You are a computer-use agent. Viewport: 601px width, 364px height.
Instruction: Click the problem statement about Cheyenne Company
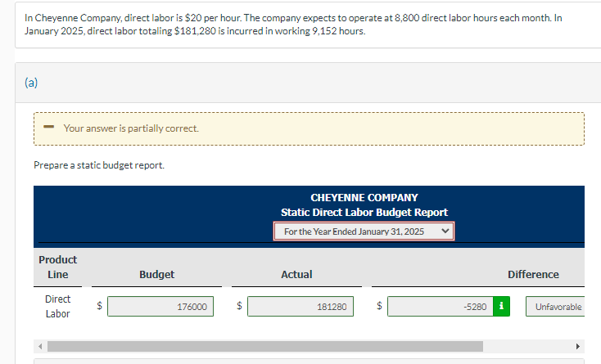click(x=293, y=24)
